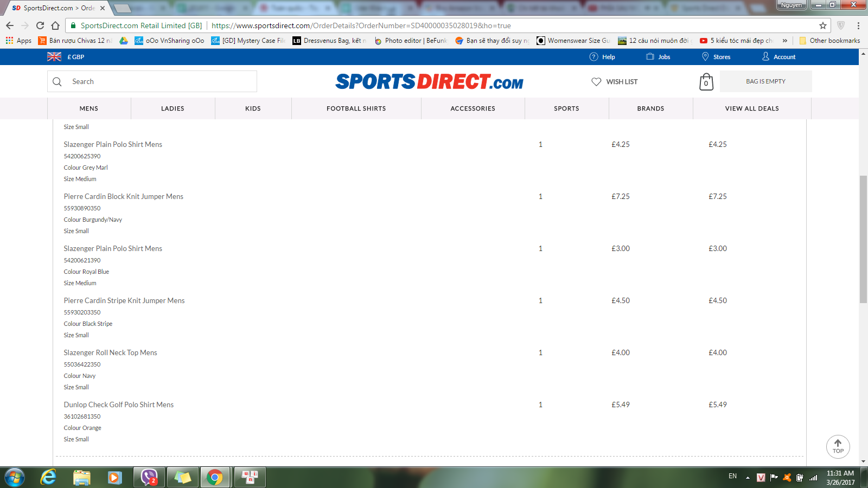Bookmark this page with the star icon
The width and height of the screenshot is (868, 488).
click(823, 25)
